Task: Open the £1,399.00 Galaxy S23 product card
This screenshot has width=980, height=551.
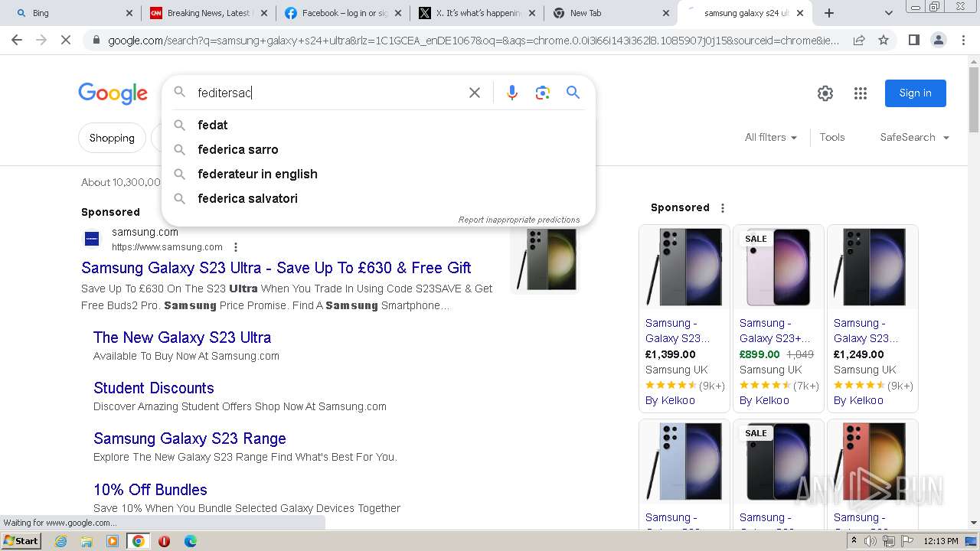Action: 684,318
